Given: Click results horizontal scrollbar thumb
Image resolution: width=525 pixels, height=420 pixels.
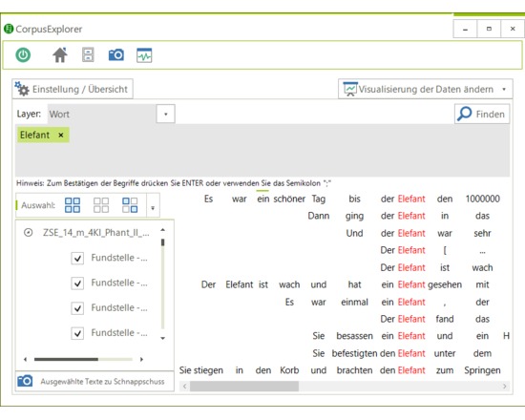Looking at the screenshot, I should point(244,387).
